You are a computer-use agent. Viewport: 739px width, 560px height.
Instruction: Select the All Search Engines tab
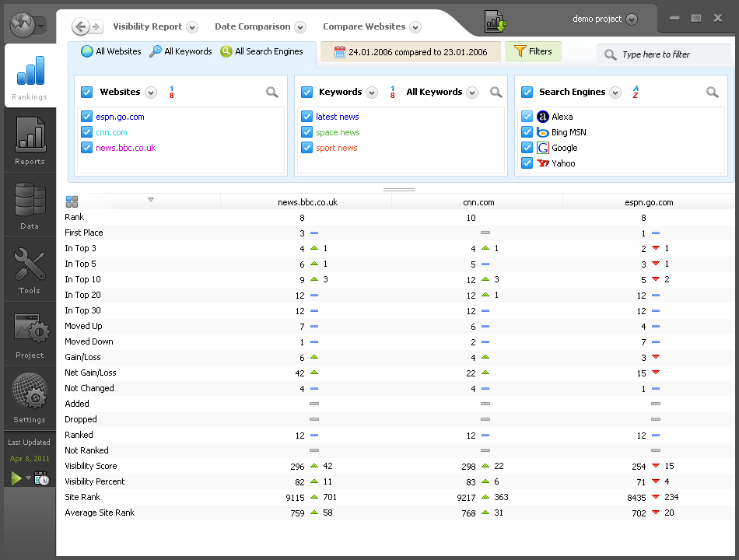[262, 51]
